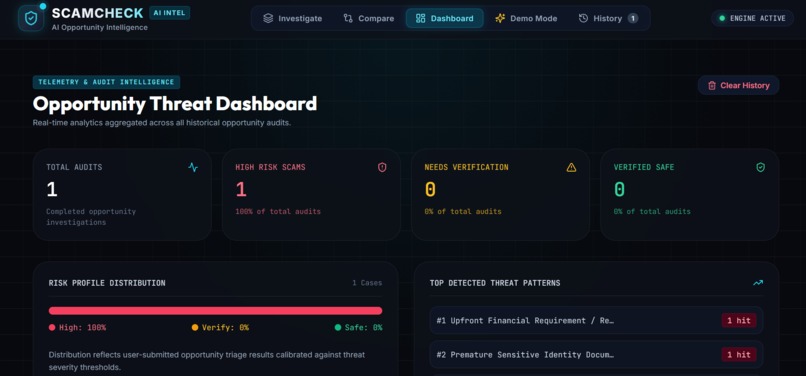Click the Engine Active status indicator
Screen dimensions: 806x376
point(753,19)
